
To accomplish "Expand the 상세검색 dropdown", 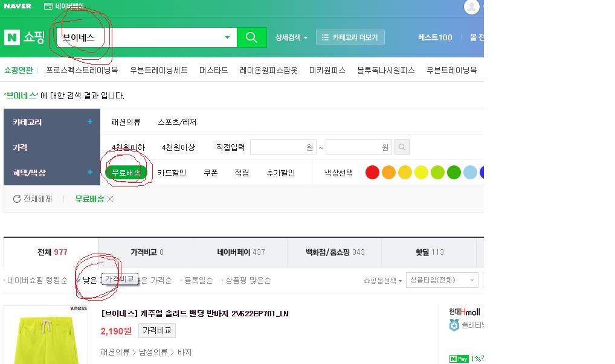I will click(291, 37).
